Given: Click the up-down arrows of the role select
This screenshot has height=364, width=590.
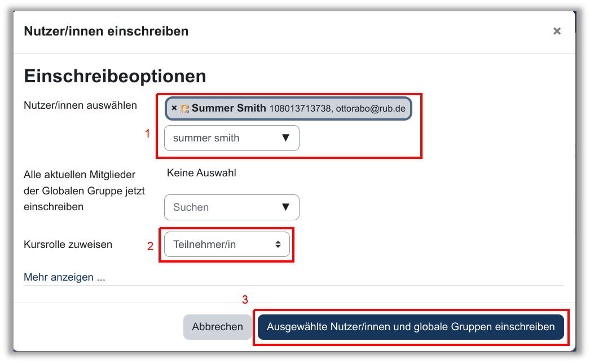Looking at the screenshot, I should (x=278, y=245).
